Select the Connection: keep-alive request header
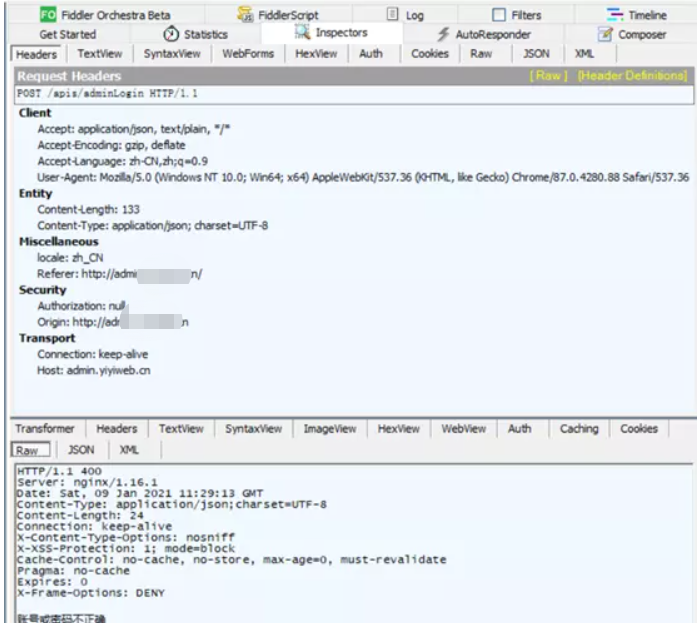Image resolution: width=700 pixels, height=623 pixels. (x=92, y=354)
